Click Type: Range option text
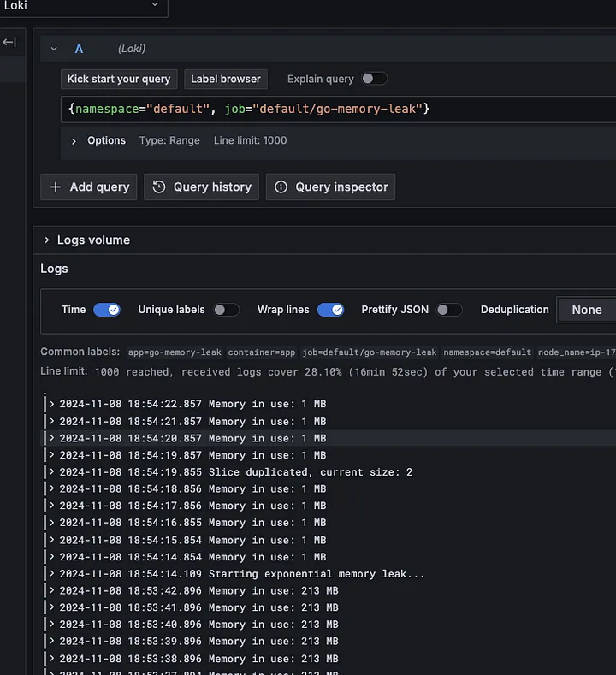This screenshot has width=616, height=675. click(169, 141)
